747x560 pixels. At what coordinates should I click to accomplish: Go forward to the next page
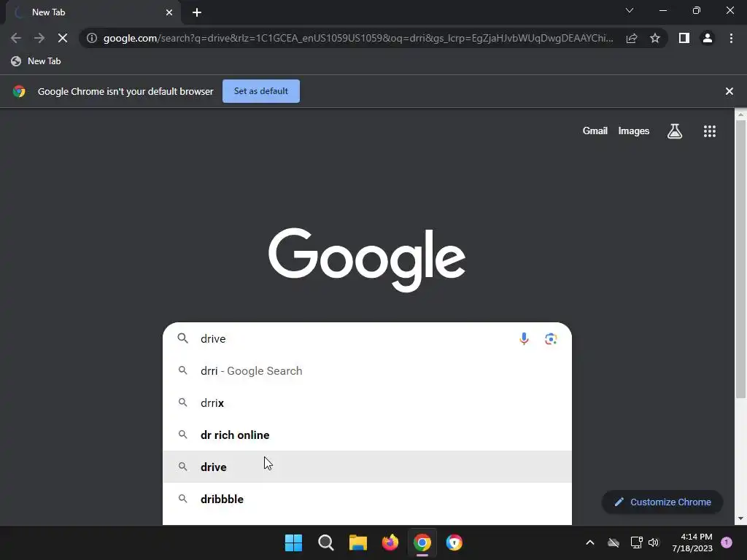39,38
